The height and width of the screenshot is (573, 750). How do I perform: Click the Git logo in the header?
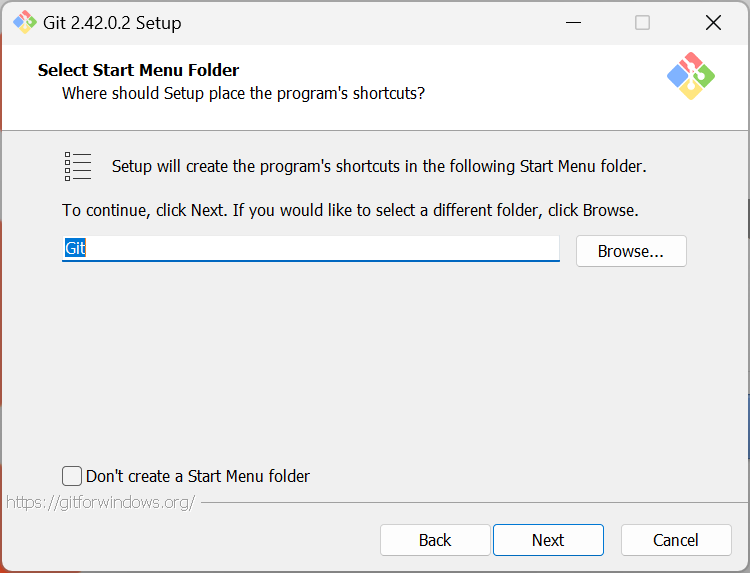691,76
